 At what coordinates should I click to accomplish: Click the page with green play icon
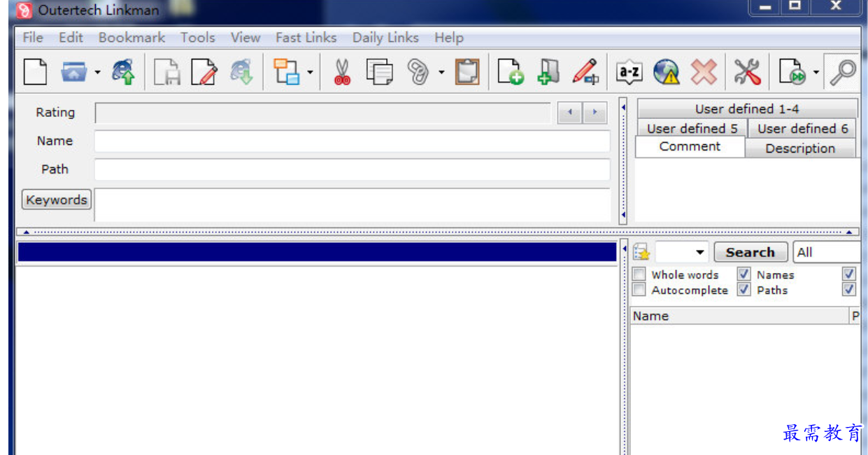tap(792, 72)
